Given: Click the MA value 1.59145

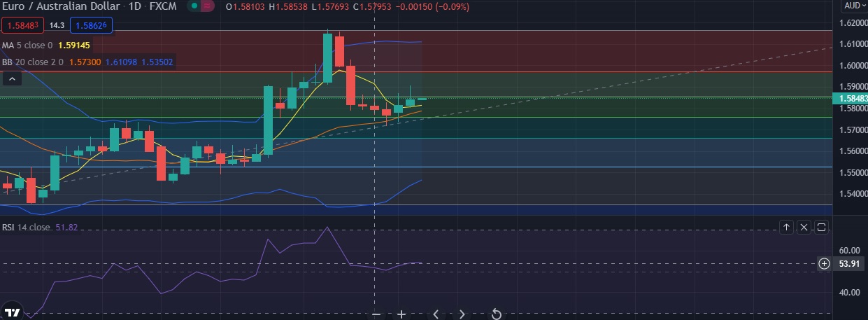Looking at the screenshot, I should click(73, 46).
